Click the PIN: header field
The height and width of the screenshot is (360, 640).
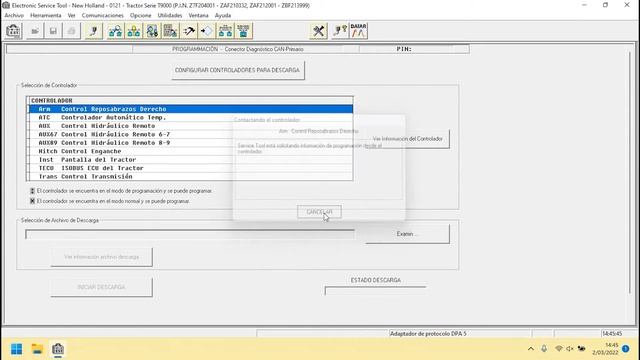coord(414,49)
